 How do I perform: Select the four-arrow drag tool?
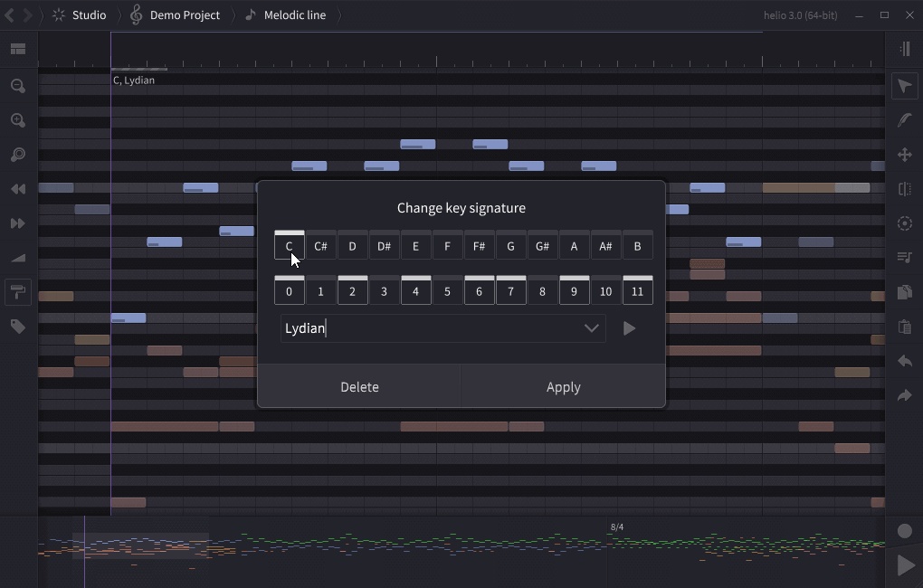[905, 155]
